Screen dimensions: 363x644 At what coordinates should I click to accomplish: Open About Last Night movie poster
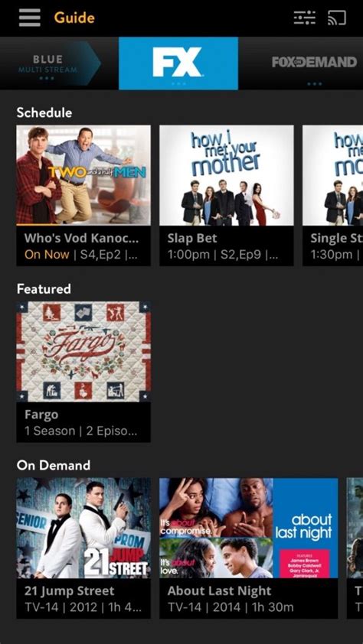pos(249,528)
